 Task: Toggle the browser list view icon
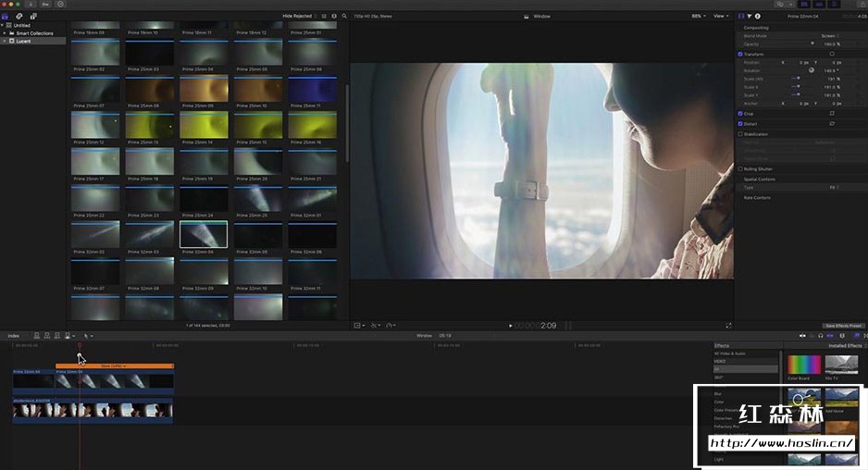325,16
